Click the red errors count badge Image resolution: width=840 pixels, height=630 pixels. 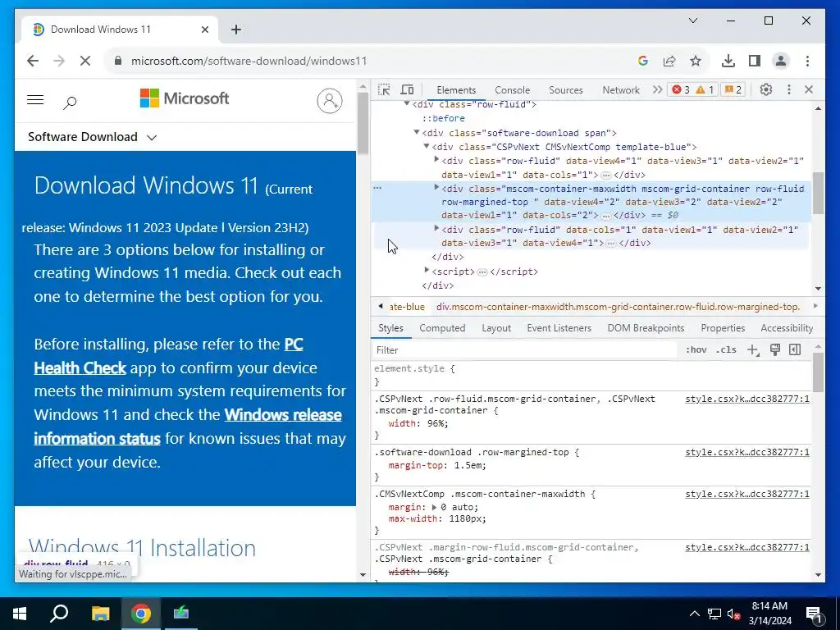coord(681,89)
